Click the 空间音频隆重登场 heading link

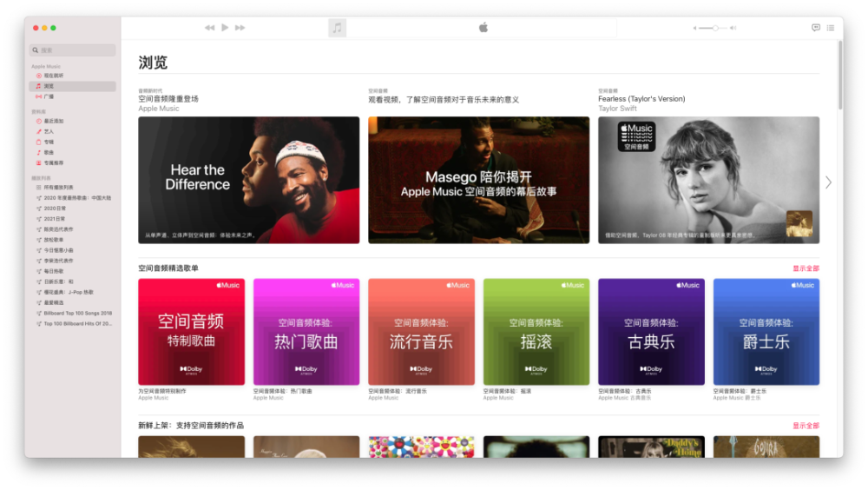coord(168,99)
